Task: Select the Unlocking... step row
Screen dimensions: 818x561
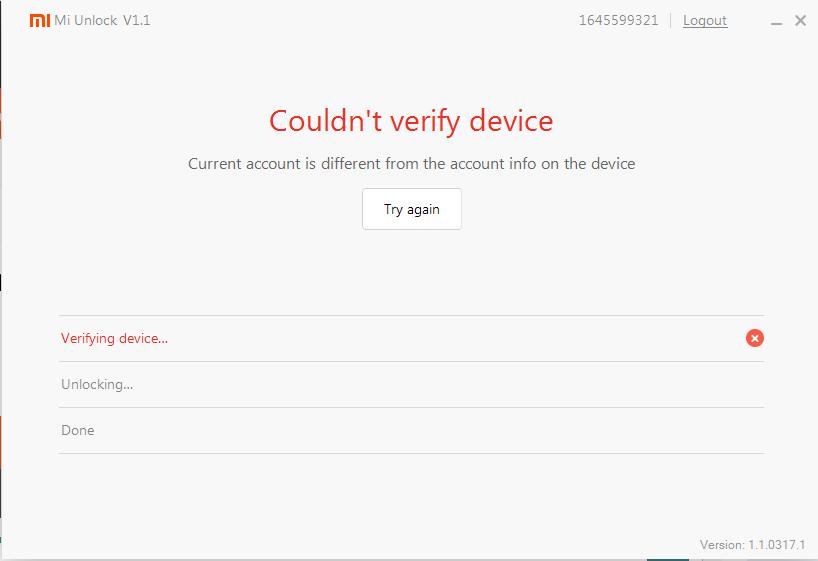Action: [97, 384]
